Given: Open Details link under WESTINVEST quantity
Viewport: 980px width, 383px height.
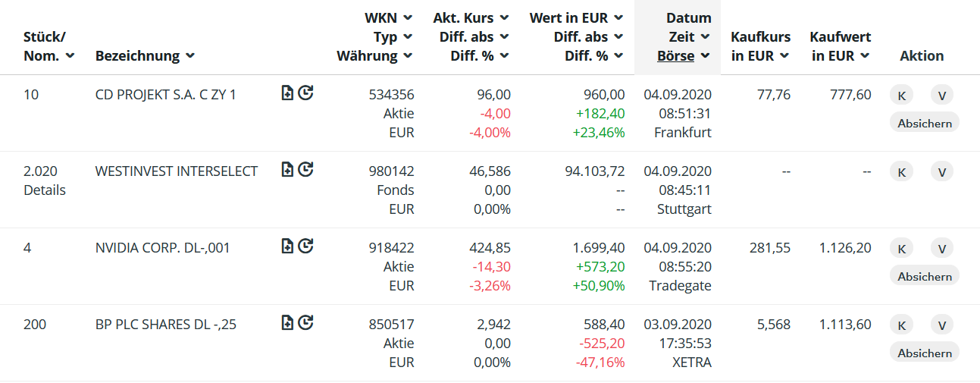Looking at the screenshot, I should point(45,190).
